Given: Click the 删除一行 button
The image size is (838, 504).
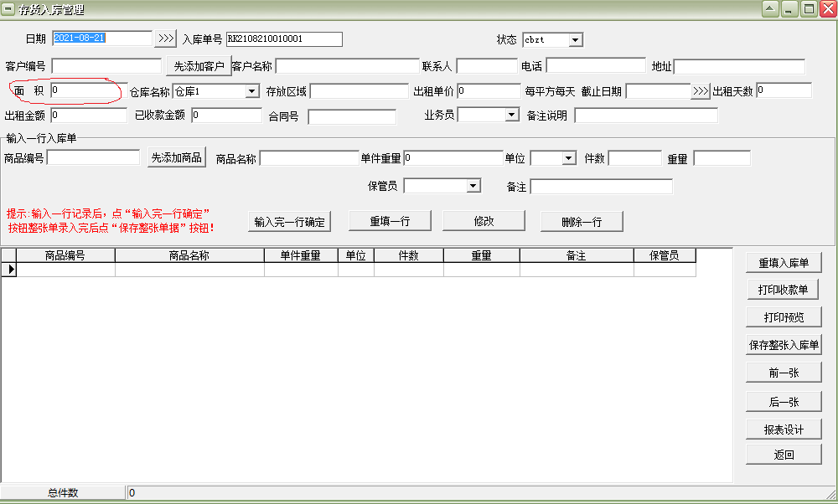Looking at the screenshot, I should point(582,222).
